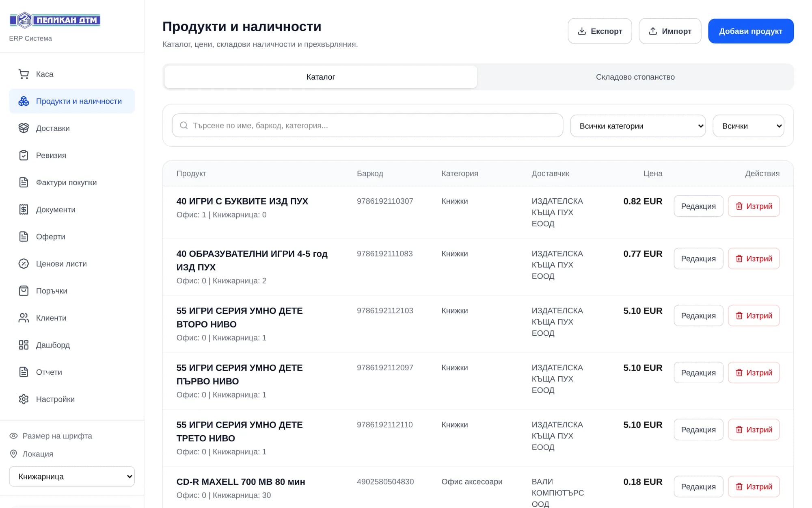Open the Всички категории dropdown
This screenshot has height=508, width=812.
pyautogui.click(x=638, y=126)
